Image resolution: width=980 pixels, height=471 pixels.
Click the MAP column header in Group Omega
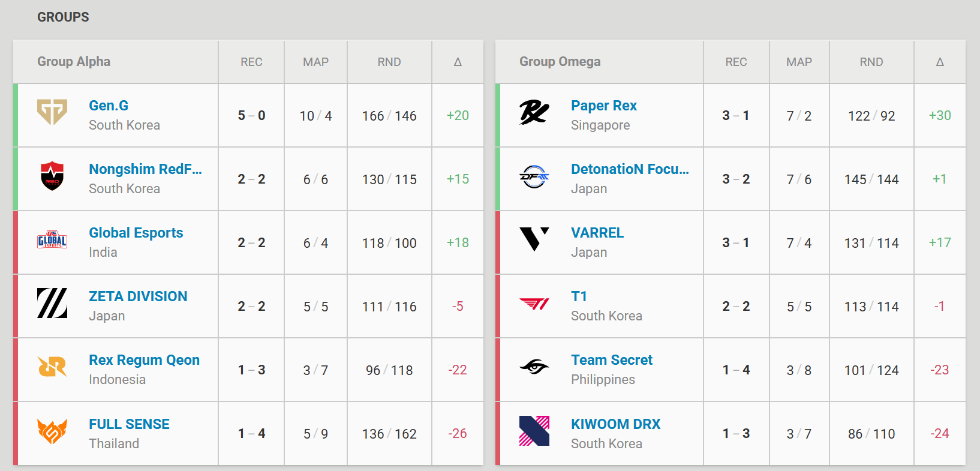coord(799,62)
